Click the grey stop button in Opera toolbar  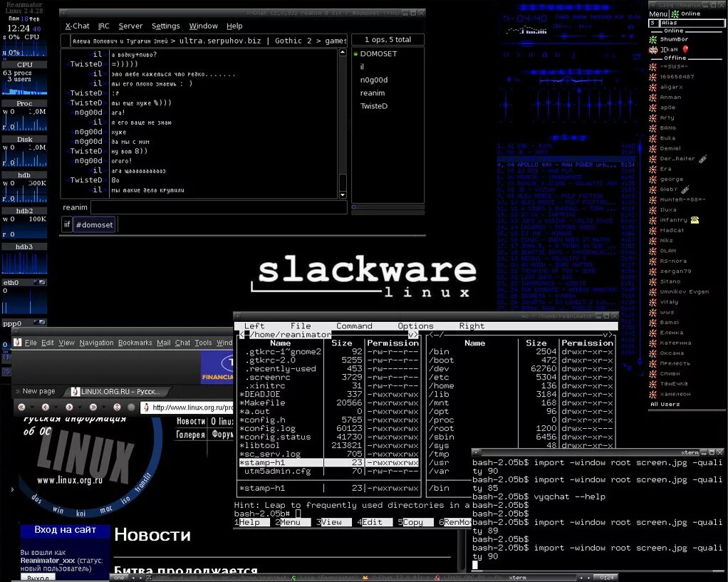pyautogui.click(x=131, y=407)
